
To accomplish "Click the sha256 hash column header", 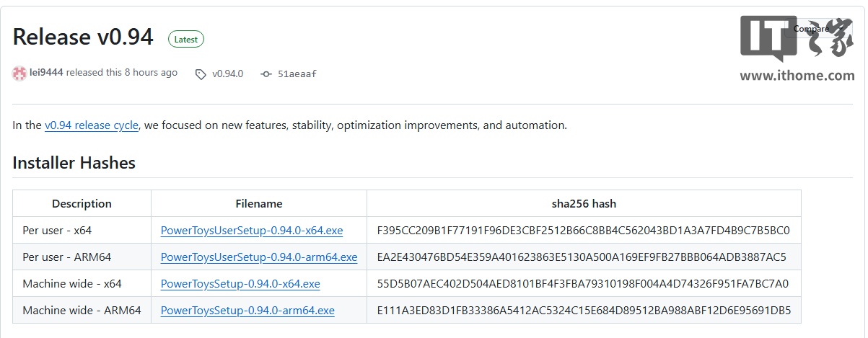I will [x=583, y=204].
